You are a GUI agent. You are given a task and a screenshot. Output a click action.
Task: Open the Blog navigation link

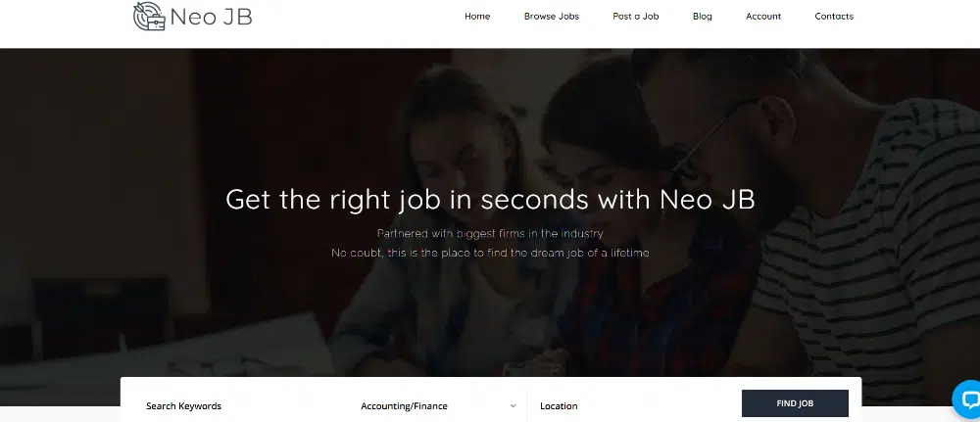coord(702,17)
